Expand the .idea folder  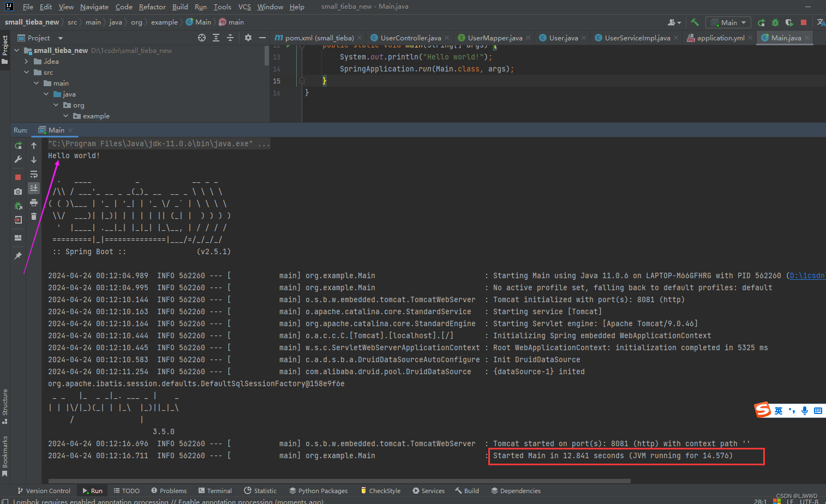pyautogui.click(x=27, y=61)
